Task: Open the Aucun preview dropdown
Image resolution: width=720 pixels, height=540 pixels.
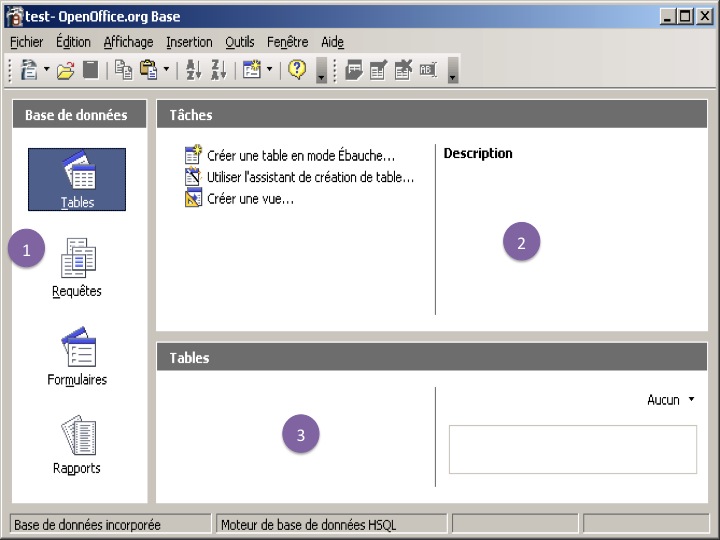Action: coord(670,400)
